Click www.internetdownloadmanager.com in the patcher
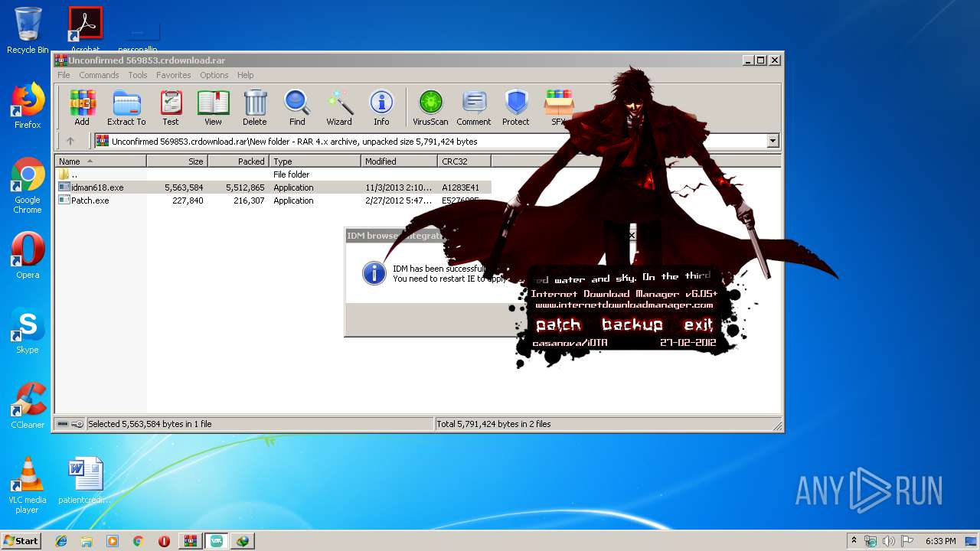Screen dimensions: 980x551 coord(624,305)
